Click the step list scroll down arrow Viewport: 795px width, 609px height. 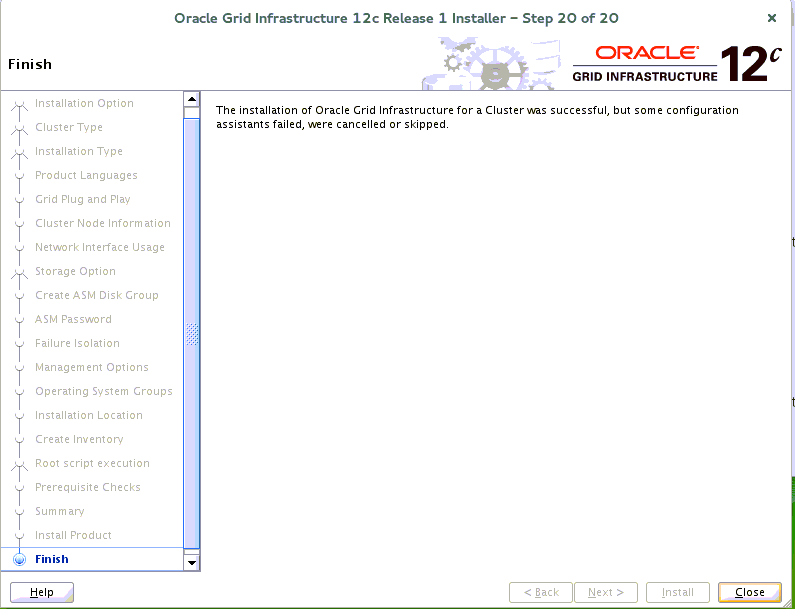192,562
